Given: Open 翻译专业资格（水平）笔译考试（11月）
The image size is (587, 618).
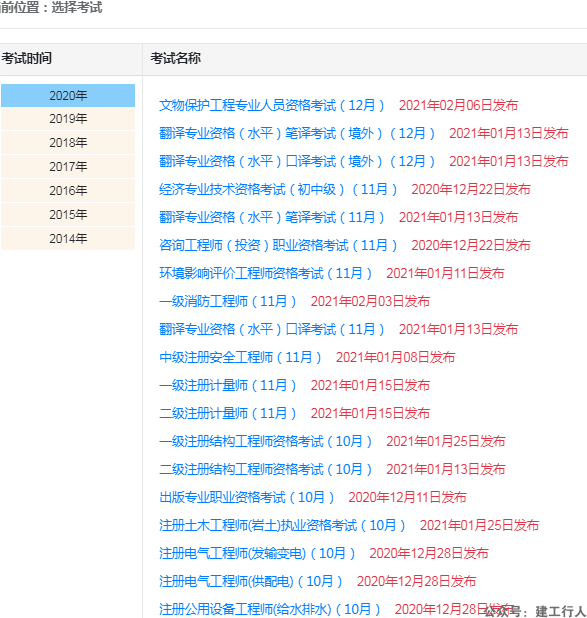Looking at the screenshot, I should coord(272,217).
